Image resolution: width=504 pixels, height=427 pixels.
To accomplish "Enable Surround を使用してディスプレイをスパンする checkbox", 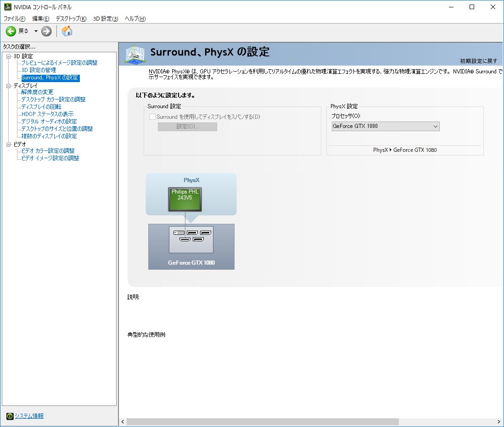I will (x=153, y=117).
